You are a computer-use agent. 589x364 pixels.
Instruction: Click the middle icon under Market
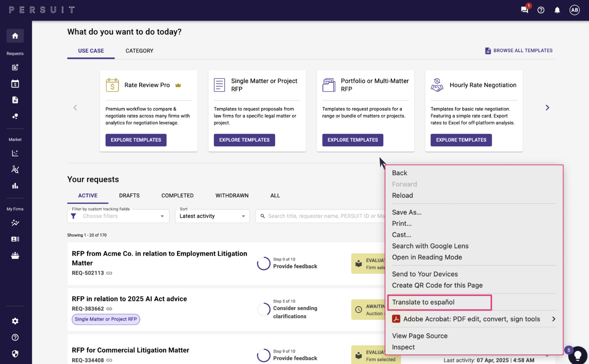pos(15,169)
